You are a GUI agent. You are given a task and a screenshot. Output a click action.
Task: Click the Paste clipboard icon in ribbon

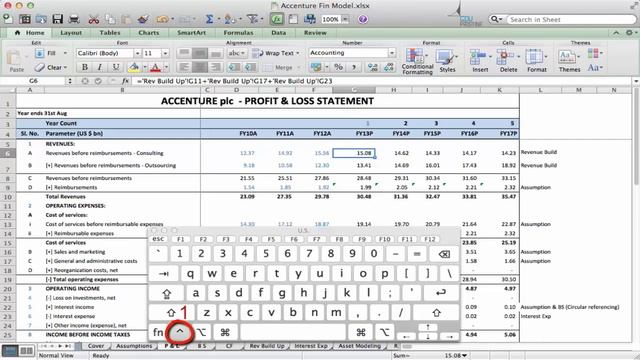(x=14, y=58)
